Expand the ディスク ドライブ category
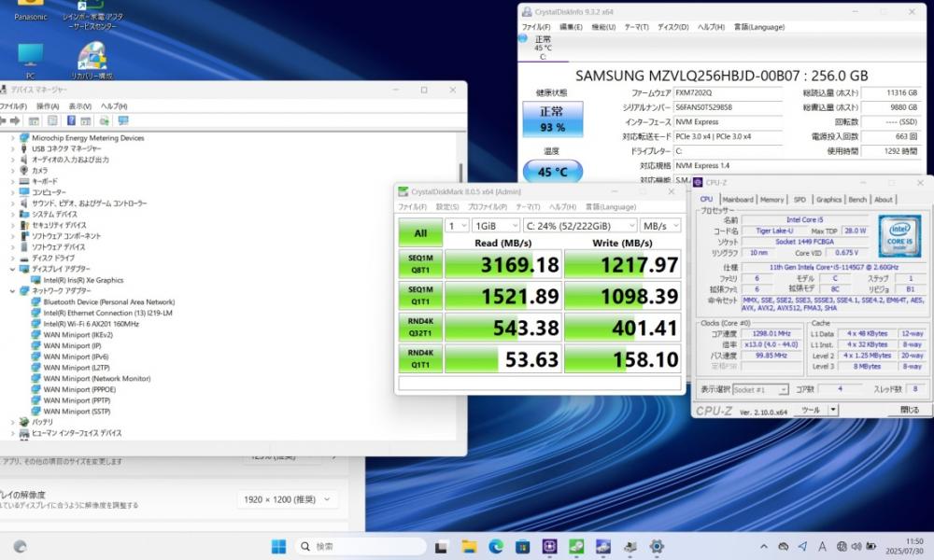This screenshot has height=560, width=934. tap(12, 259)
